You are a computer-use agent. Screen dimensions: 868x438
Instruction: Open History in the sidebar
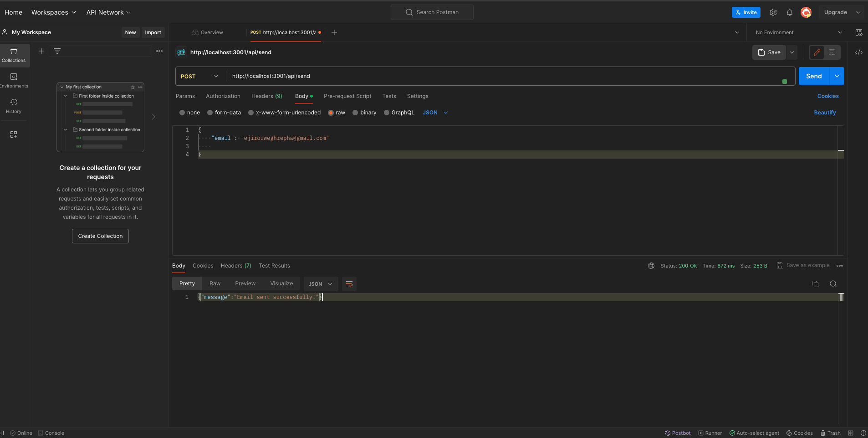[14, 106]
